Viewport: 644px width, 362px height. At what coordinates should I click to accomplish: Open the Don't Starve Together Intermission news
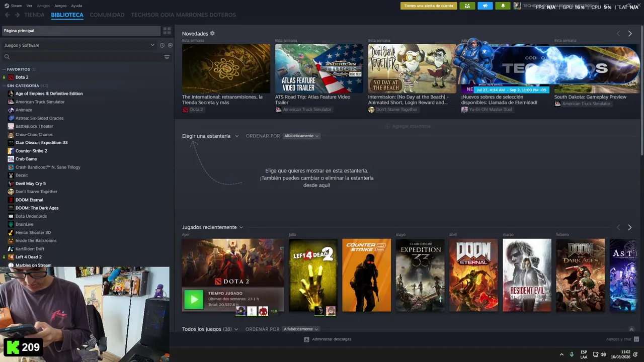pyautogui.click(x=412, y=68)
